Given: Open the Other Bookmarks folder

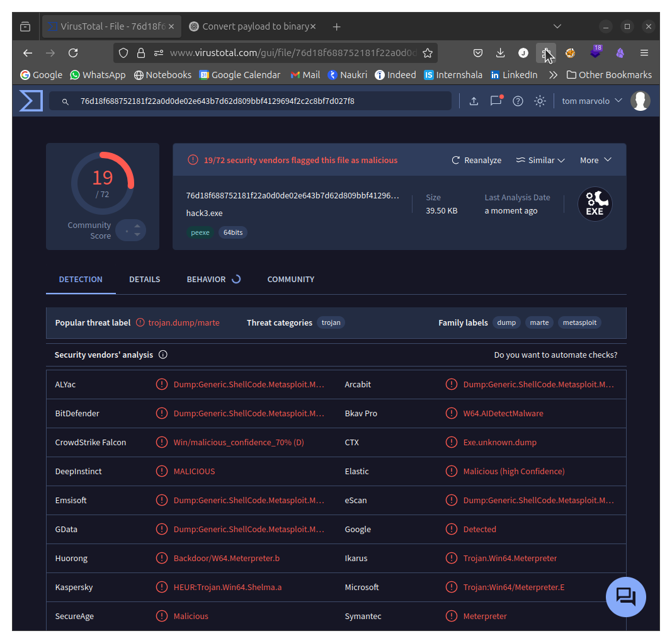Looking at the screenshot, I should (x=609, y=75).
